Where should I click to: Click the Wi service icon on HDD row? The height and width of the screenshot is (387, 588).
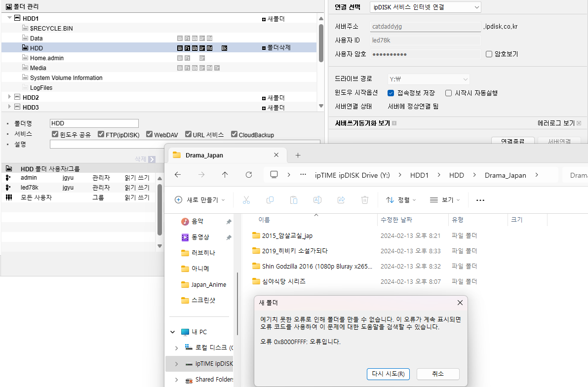(180, 48)
